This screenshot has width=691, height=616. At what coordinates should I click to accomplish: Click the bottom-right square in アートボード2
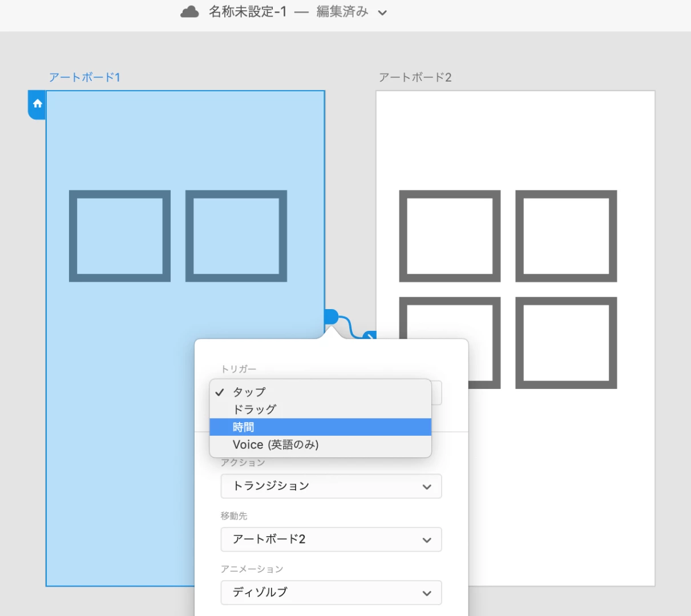coord(566,343)
